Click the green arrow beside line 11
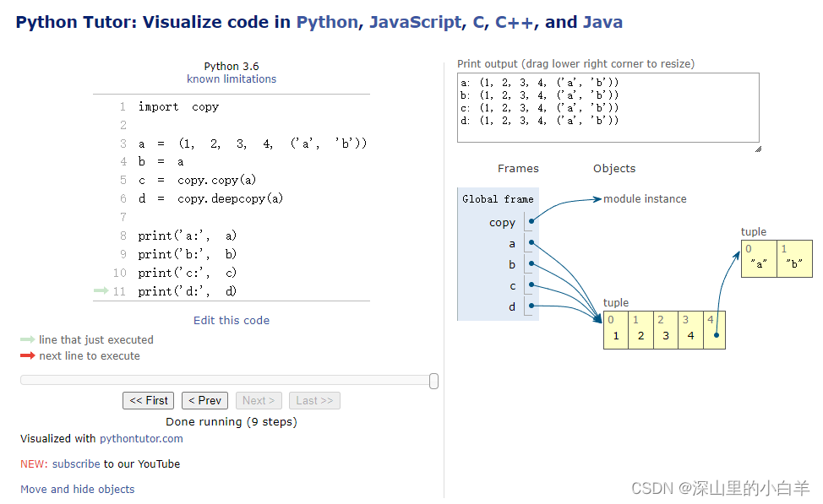 (x=101, y=290)
